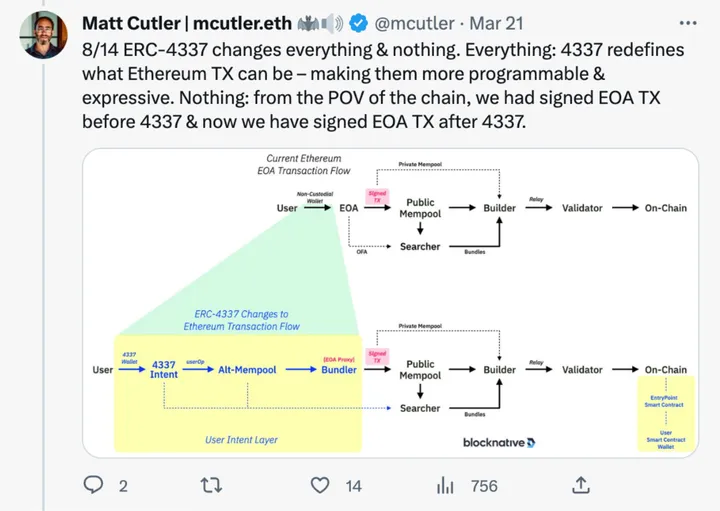Open Matt Cutler's profile picture
The width and height of the screenshot is (720, 511).
point(43,36)
